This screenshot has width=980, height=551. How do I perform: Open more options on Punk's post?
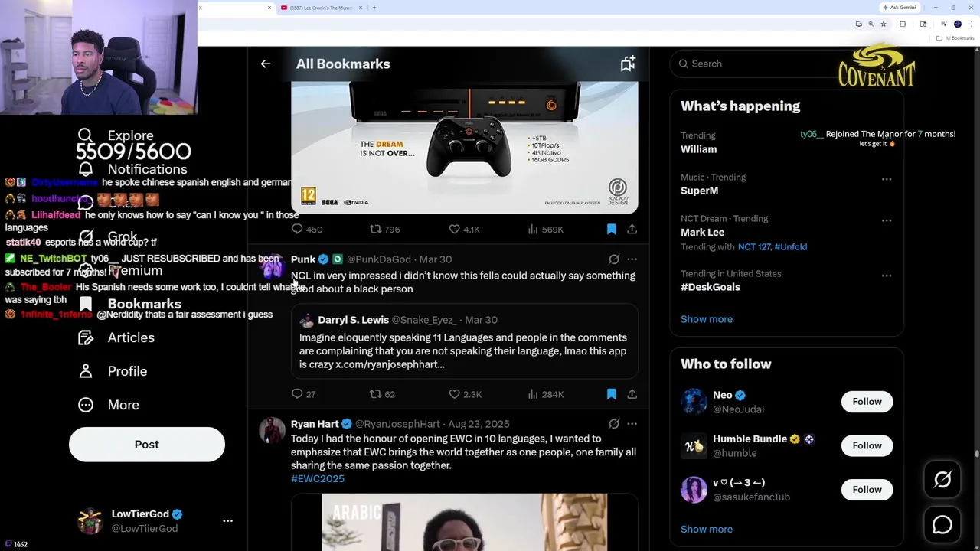(x=632, y=259)
